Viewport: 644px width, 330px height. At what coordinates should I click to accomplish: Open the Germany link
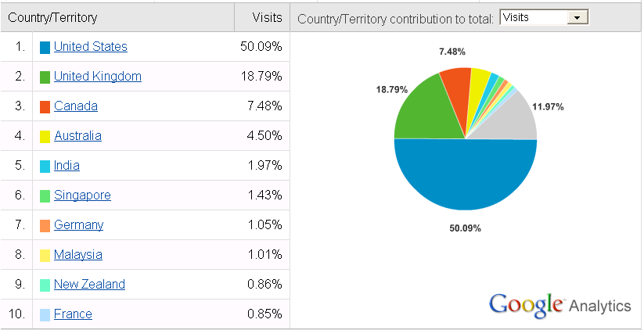[x=78, y=225]
